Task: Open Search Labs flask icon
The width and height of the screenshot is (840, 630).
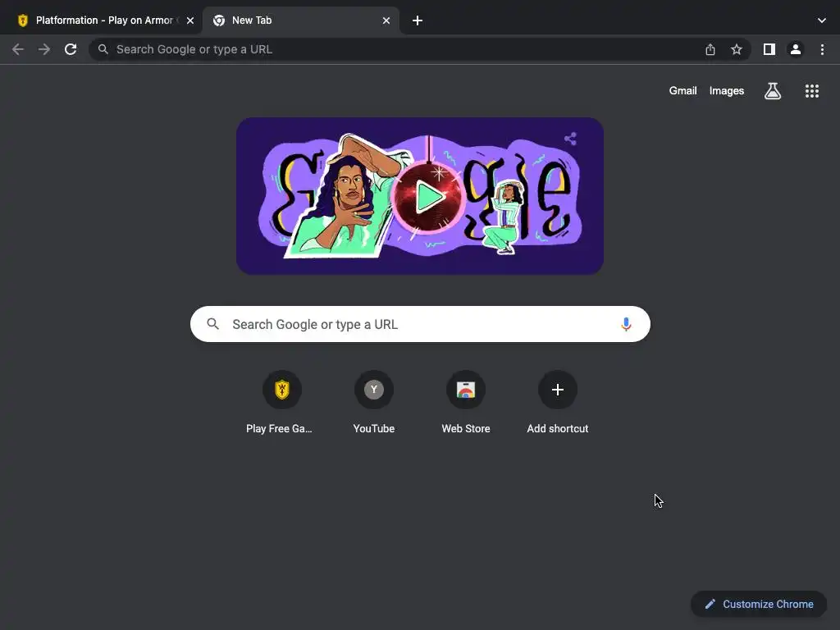Action: pyautogui.click(x=773, y=91)
